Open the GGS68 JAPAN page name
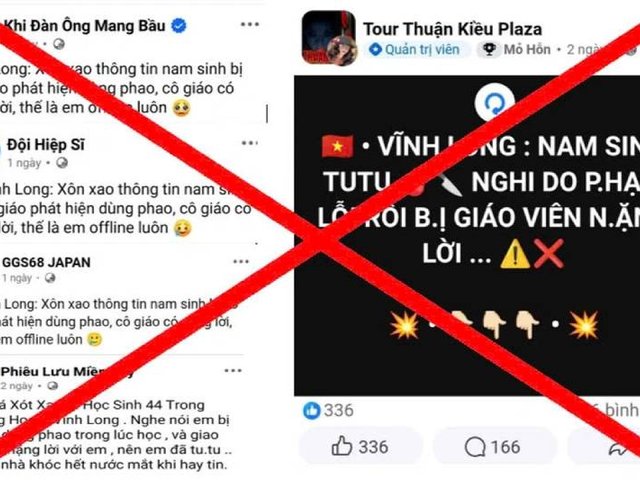Screen dimensions: 640x480 pyautogui.click(x=46, y=262)
